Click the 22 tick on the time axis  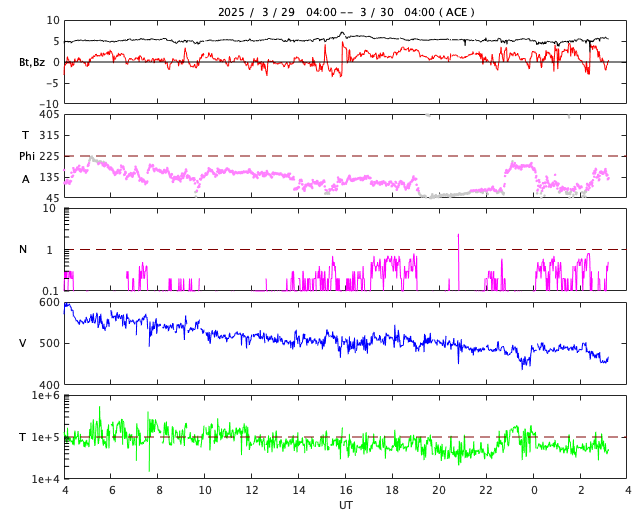pyautogui.click(x=486, y=490)
